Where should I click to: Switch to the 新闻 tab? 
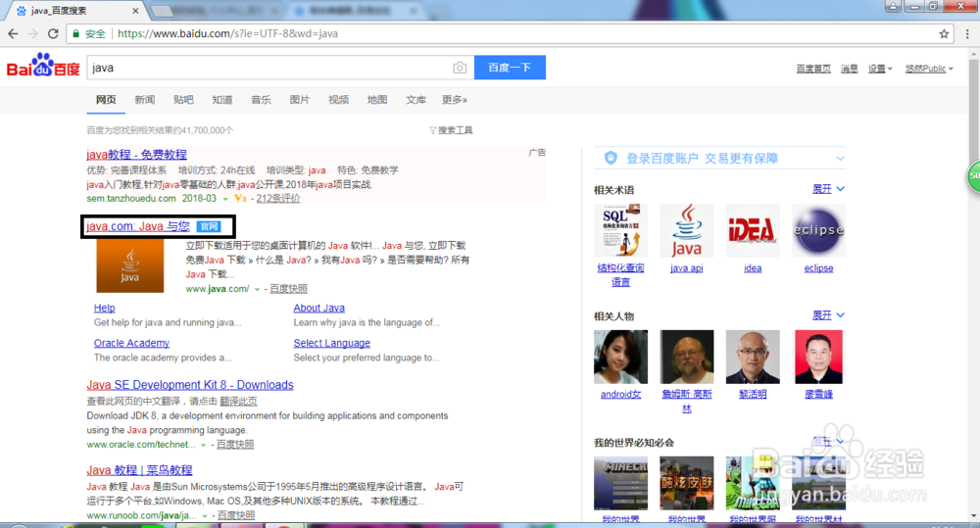(x=144, y=100)
